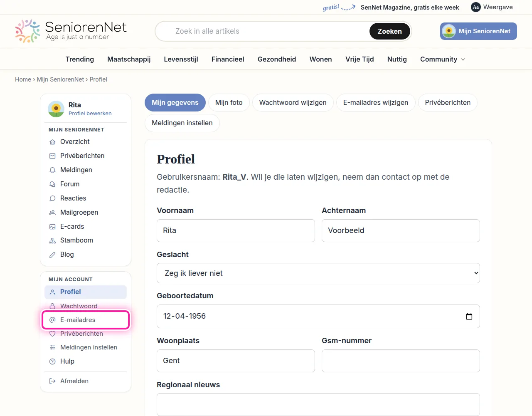The height and width of the screenshot is (416, 532).
Task: Select the Mijn gegevens tab
Action: pos(175,103)
